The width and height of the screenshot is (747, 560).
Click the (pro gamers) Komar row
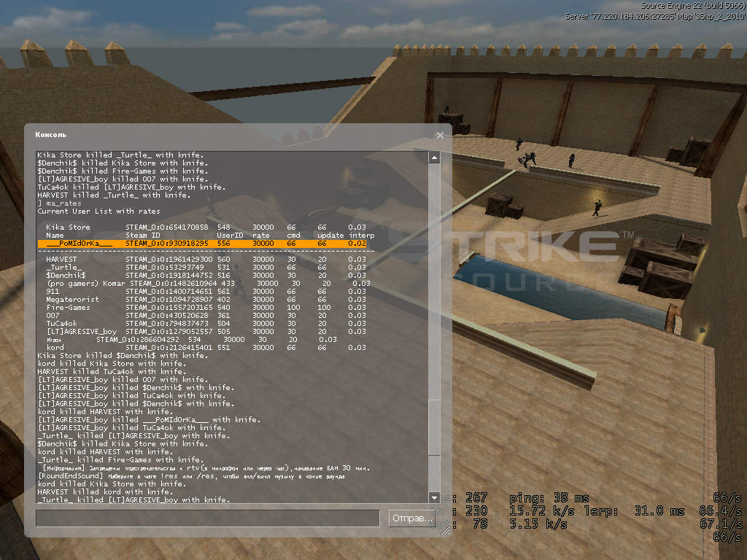(208, 284)
